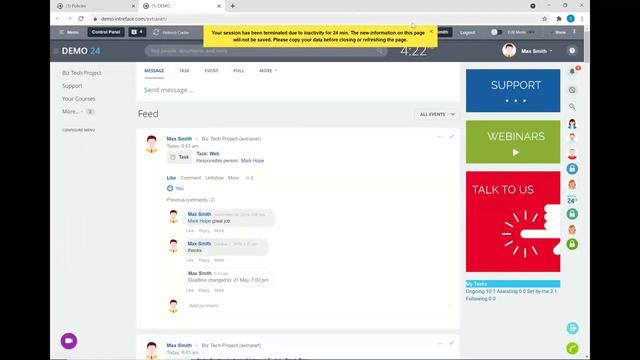640x360 pixels.
Task: Select the EVENT tab
Action: [211, 71]
